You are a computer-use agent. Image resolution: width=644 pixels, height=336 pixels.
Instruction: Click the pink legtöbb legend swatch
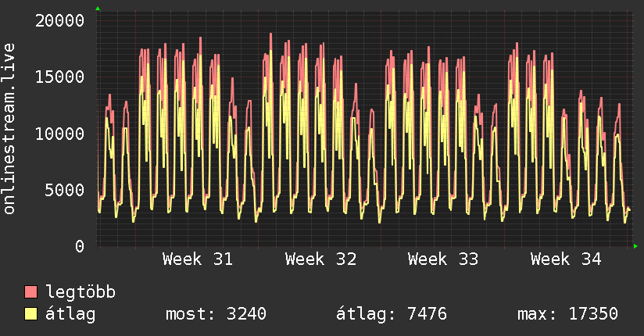pos(30,291)
